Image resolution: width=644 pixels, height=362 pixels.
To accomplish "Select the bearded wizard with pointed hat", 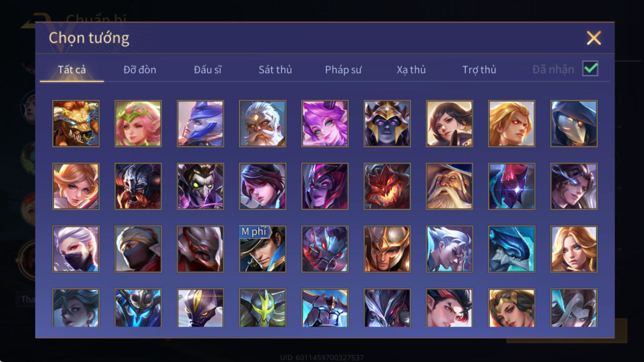I will click(x=449, y=186).
